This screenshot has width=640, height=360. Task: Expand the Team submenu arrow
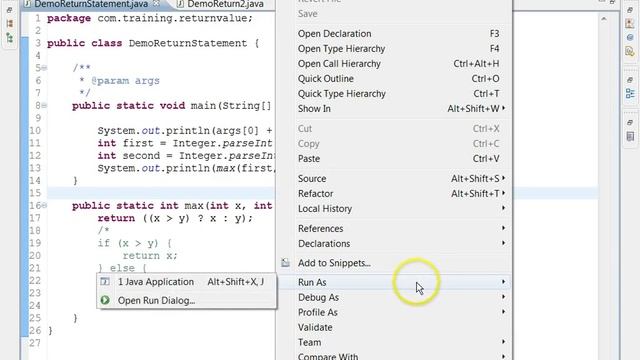(x=504, y=342)
